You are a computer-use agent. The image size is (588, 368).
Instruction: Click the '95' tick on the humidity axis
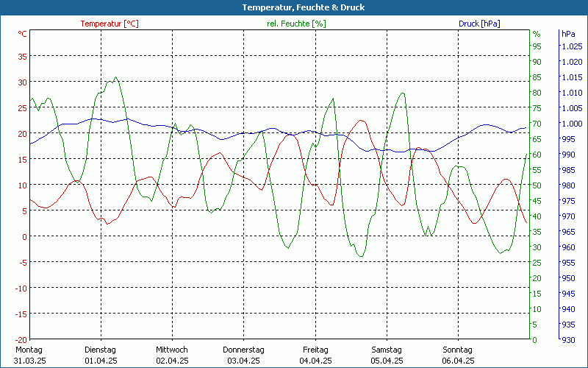(x=537, y=46)
